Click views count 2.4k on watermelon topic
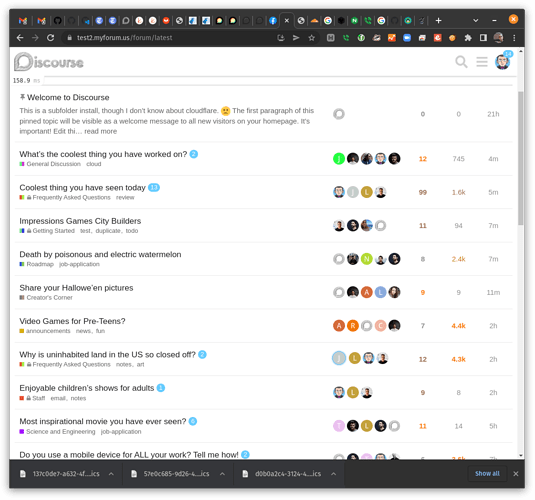This screenshot has height=500, width=535. (x=459, y=259)
